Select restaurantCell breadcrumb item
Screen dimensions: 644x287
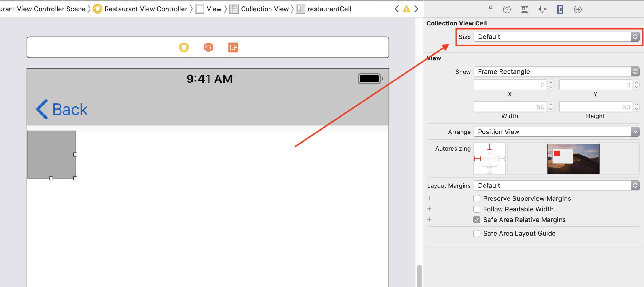[x=329, y=9]
